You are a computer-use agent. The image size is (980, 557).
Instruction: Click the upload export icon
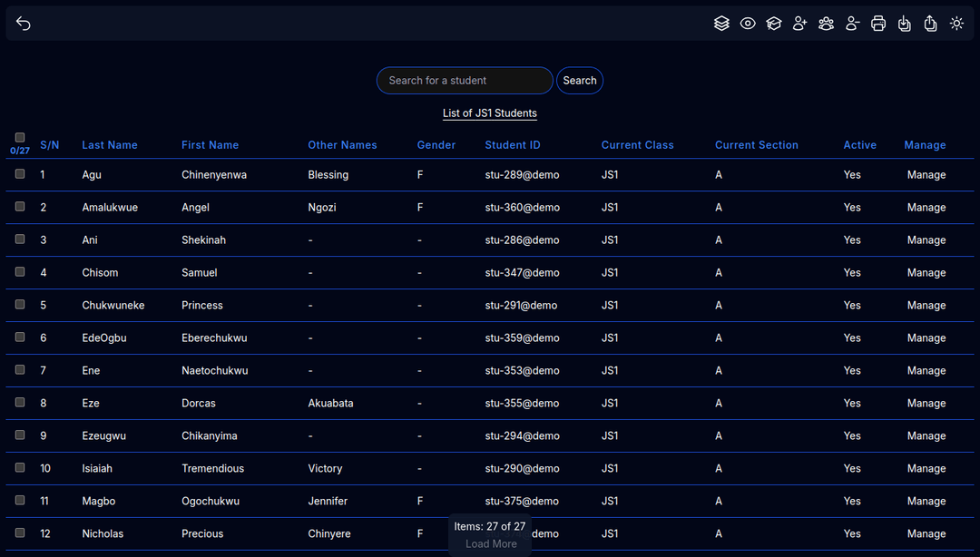coord(930,24)
